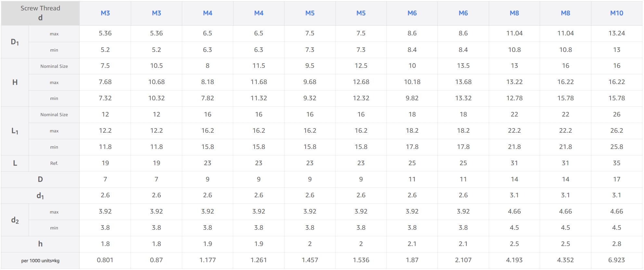This screenshot has width=644, height=270.
Task: Select the 13.24 D1 max cell
Action: pos(616,33)
